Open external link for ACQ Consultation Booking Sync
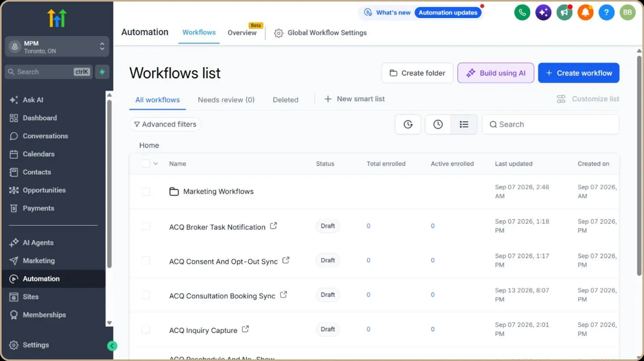The width and height of the screenshot is (644, 361). 283,295
